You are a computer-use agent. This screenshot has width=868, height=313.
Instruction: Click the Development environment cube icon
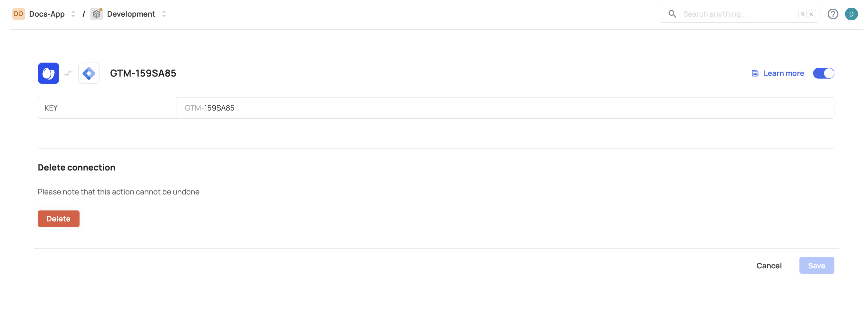coord(97,14)
